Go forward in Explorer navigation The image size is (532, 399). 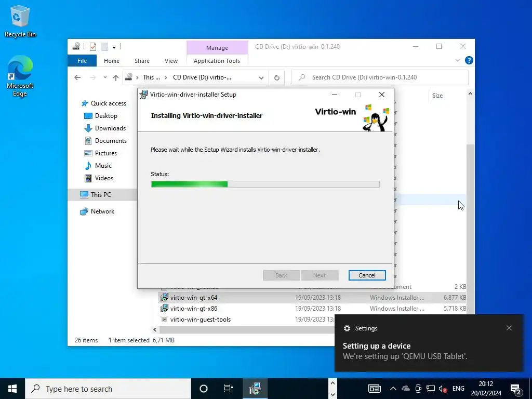point(92,77)
